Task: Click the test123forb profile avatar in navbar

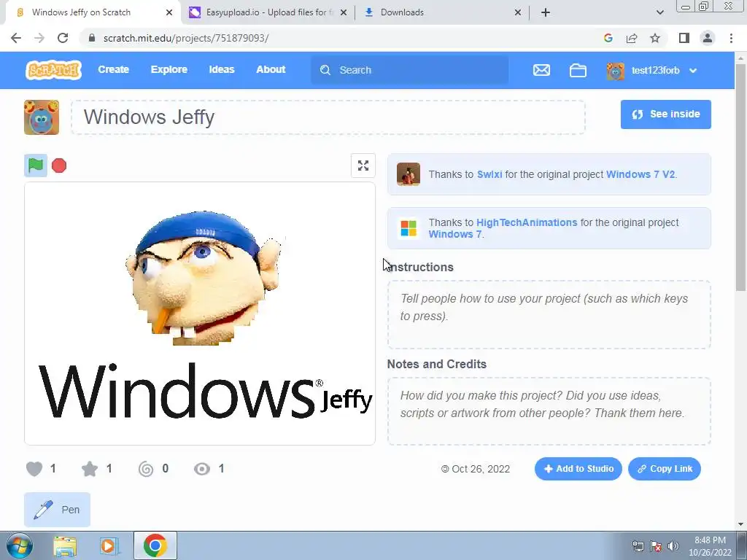Action: tap(615, 71)
